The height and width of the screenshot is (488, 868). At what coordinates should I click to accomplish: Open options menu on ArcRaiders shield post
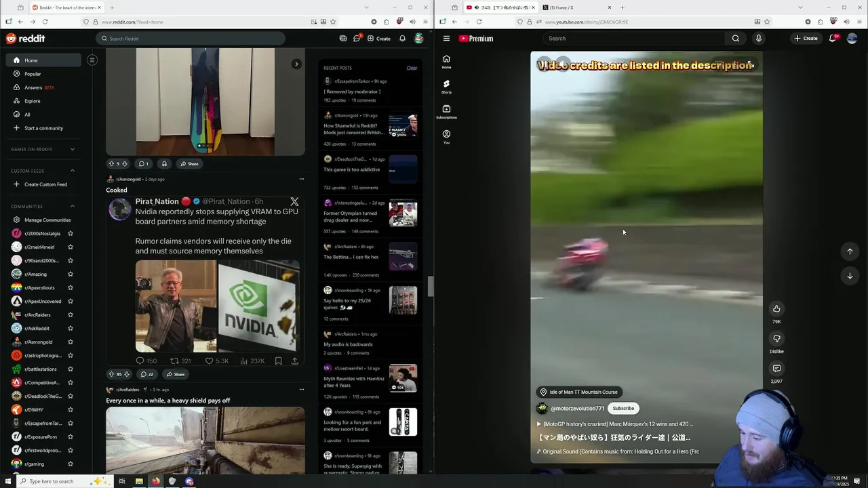pos(302,390)
